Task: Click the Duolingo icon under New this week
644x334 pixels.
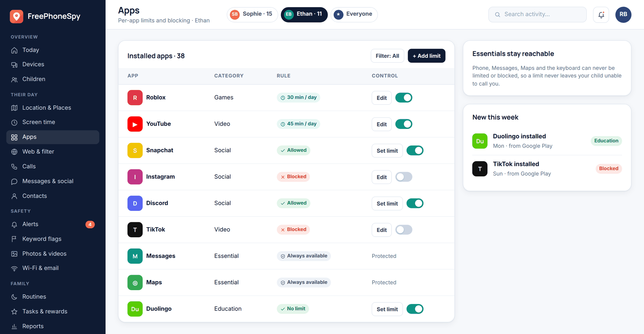Action: click(x=480, y=141)
